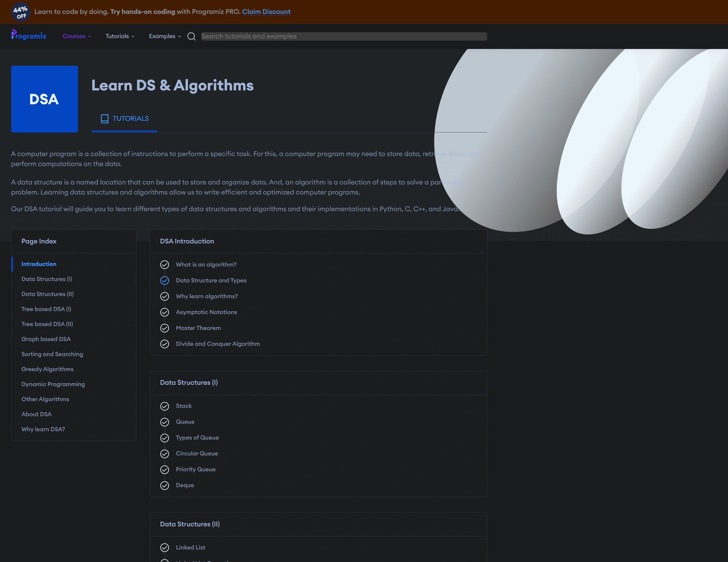Screen dimensions: 728x562
Task: Open the Stack tutorial link
Action: pyautogui.click(x=184, y=406)
